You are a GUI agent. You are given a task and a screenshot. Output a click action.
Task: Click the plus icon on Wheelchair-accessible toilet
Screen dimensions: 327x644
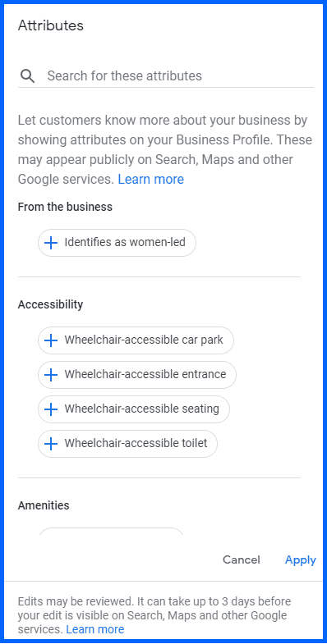tap(51, 444)
